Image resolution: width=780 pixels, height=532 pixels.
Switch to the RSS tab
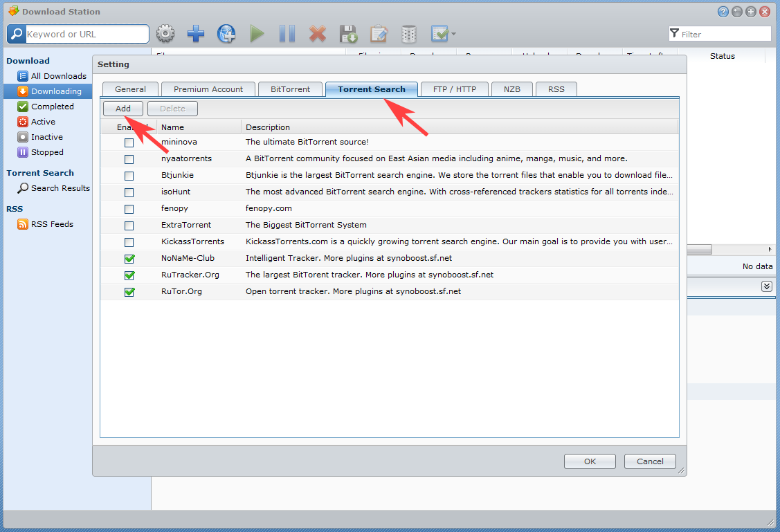click(556, 89)
